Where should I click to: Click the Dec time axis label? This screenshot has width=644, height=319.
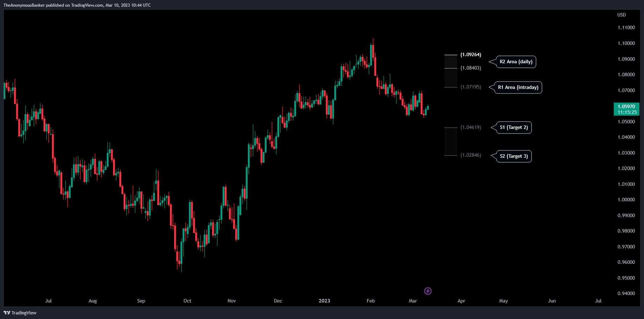pyautogui.click(x=278, y=301)
